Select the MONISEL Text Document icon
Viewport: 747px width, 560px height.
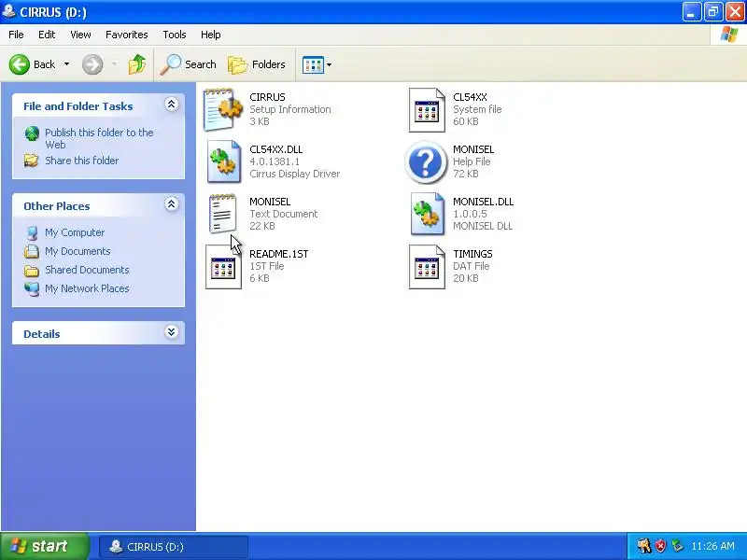coord(222,214)
